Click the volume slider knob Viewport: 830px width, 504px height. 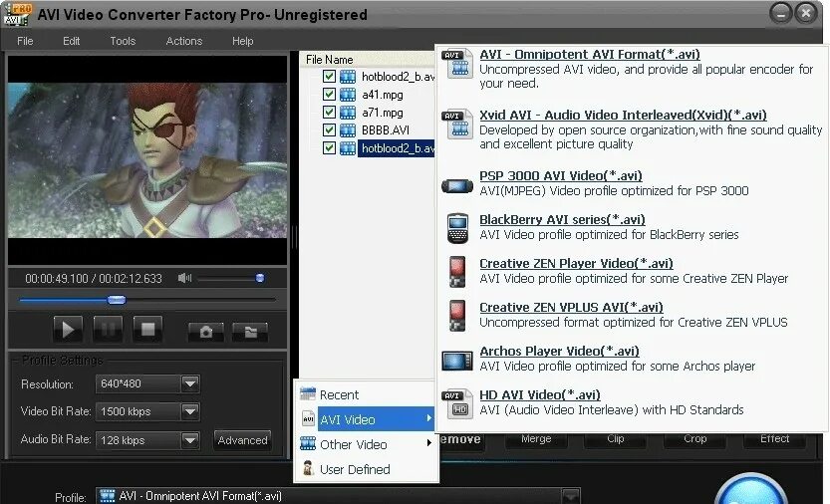pyautogui.click(x=260, y=278)
